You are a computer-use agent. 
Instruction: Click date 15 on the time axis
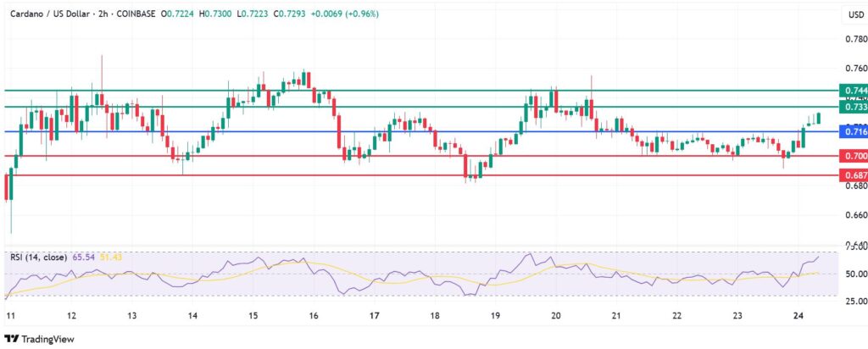click(x=253, y=315)
